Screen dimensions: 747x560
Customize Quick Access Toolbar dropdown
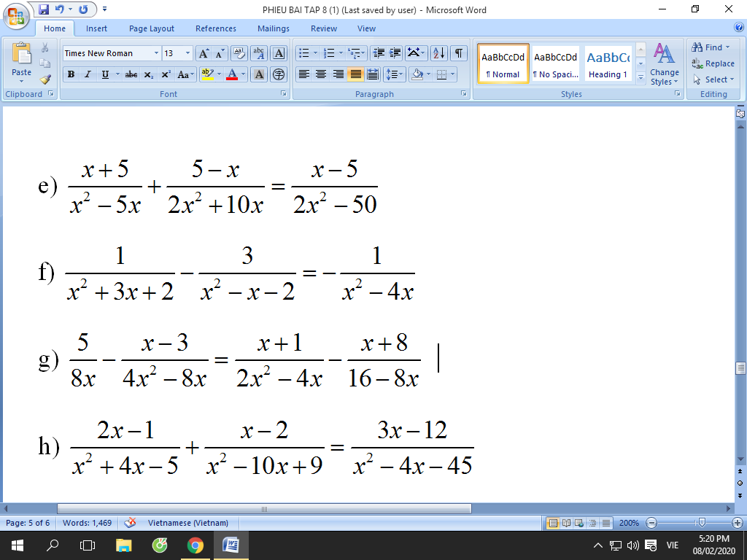tap(105, 9)
